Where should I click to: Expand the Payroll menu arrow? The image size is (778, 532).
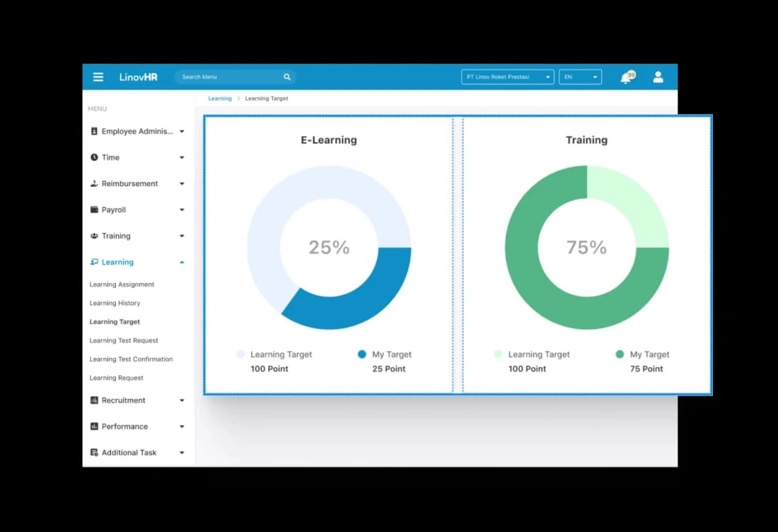point(182,210)
